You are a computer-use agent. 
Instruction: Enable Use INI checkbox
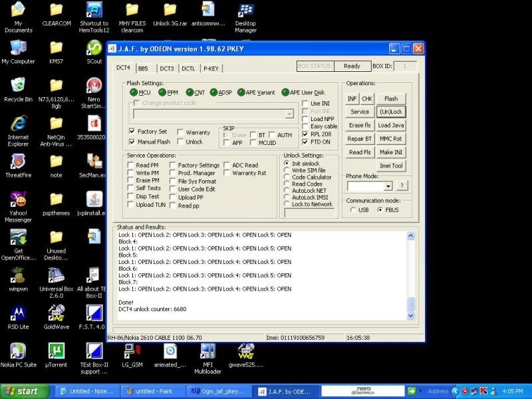click(x=305, y=103)
